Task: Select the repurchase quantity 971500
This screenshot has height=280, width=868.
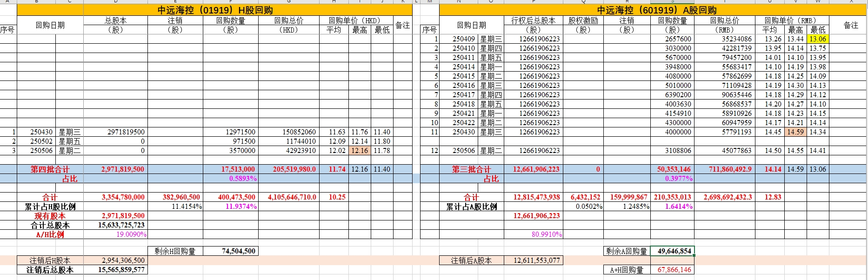Action: (231, 141)
